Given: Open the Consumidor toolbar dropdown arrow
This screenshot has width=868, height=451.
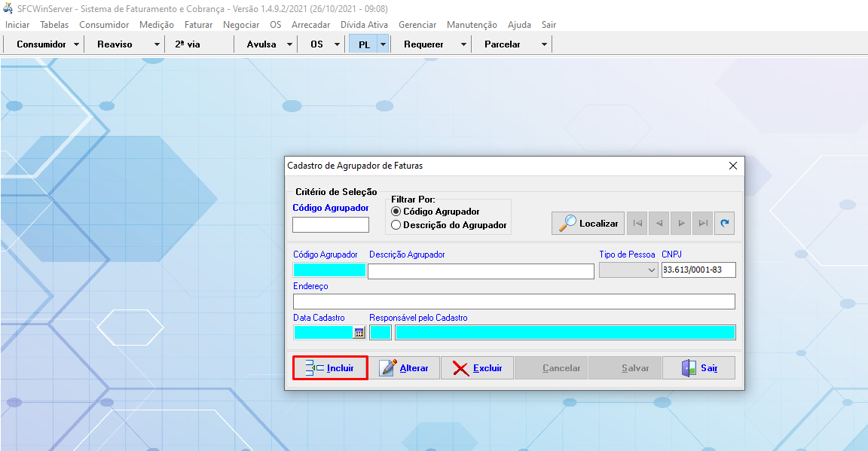Looking at the screenshot, I should coord(76,44).
